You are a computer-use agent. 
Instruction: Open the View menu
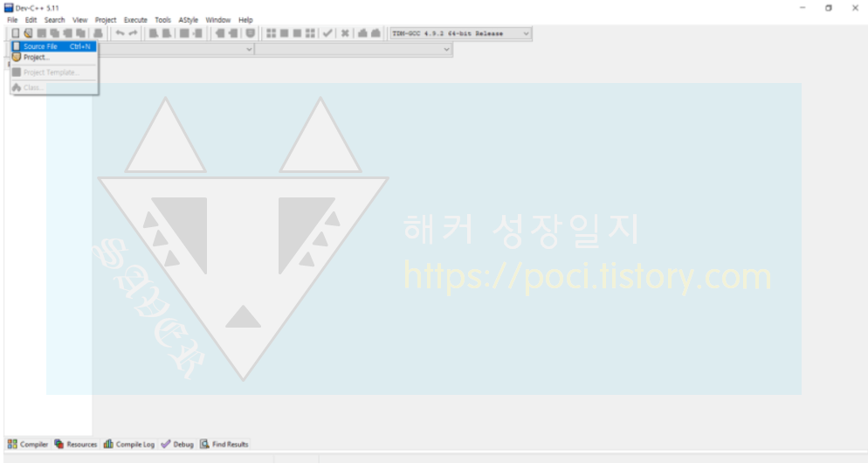[x=79, y=20]
